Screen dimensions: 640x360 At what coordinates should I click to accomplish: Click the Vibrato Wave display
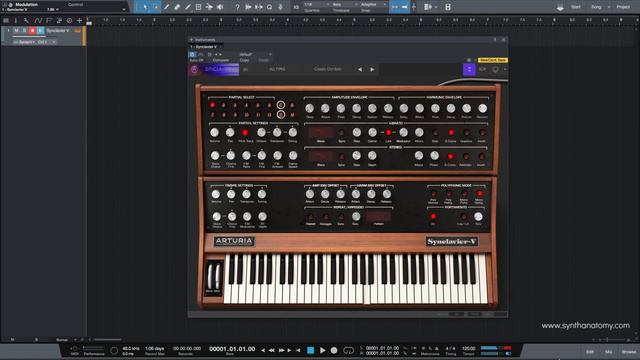click(321, 133)
